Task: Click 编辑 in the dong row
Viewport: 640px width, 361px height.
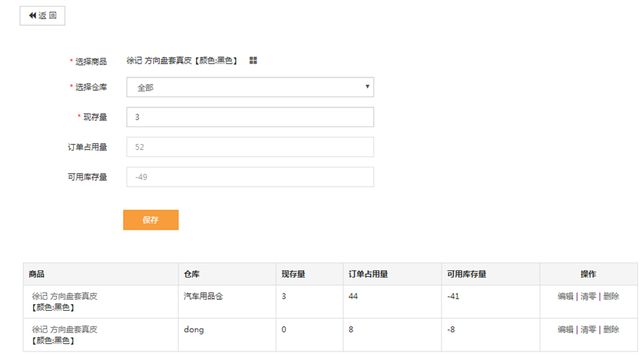Action: point(565,329)
